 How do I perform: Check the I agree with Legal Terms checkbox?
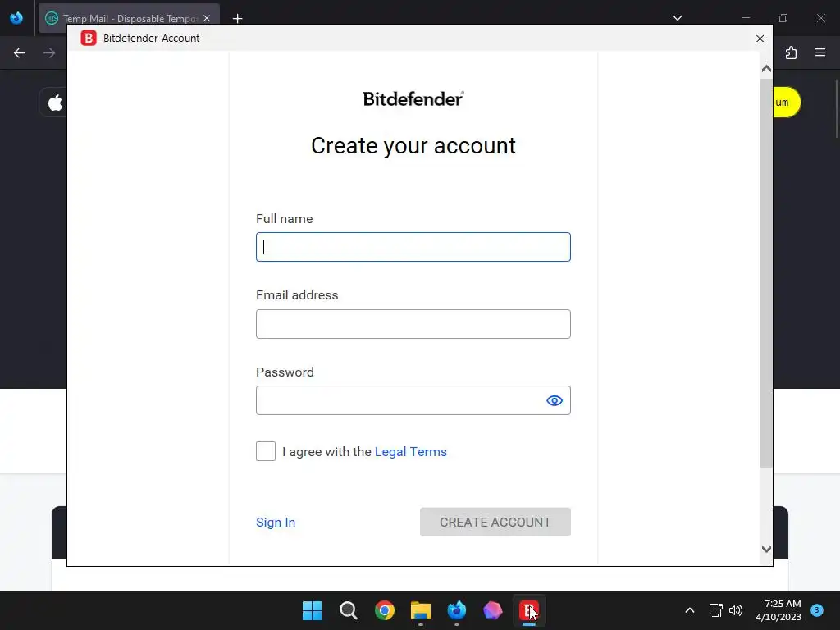click(x=266, y=451)
